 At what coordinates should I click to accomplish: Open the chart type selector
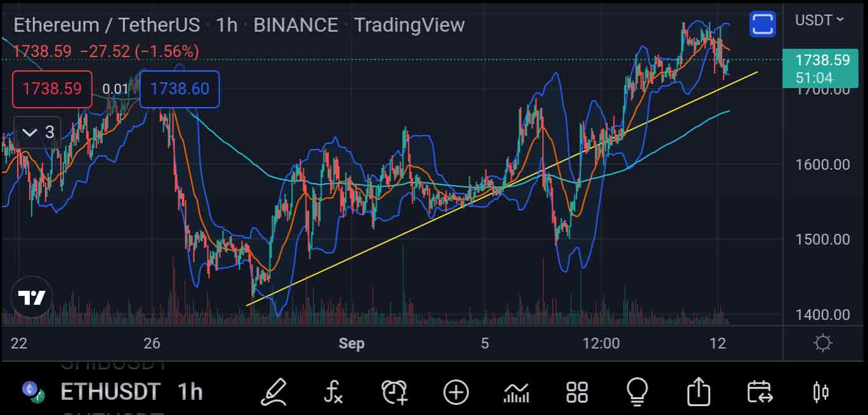(516, 392)
